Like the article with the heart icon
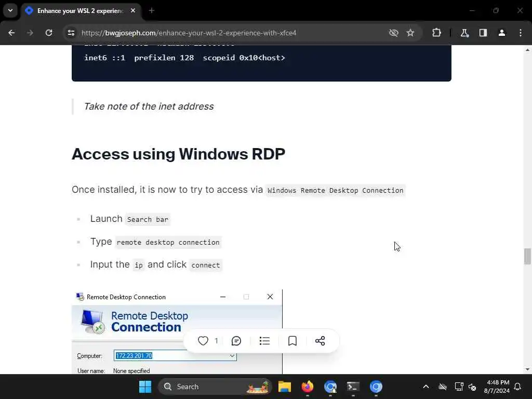The image size is (532, 399). [x=203, y=341]
